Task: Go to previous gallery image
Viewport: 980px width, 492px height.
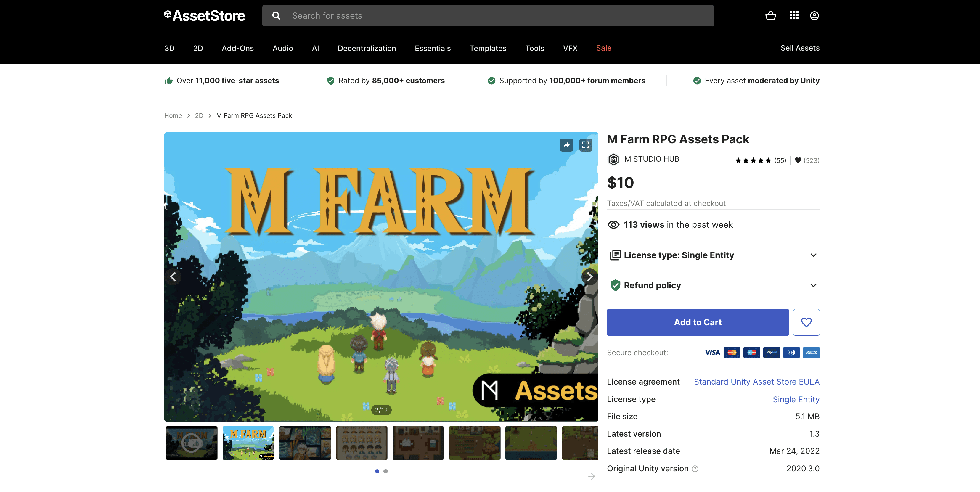Action: (173, 276)
